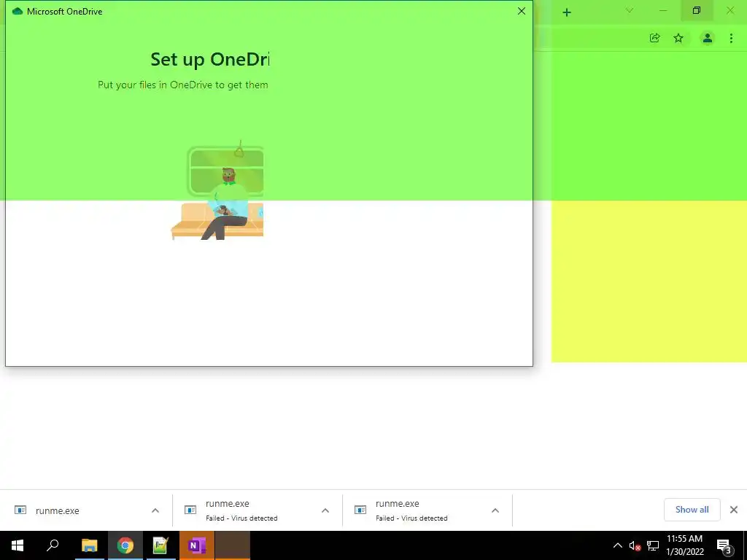The width and height of the screenshot is (747, 560).
Task: Share this page icon in Chrome toolbar
Action: [654, 38]
